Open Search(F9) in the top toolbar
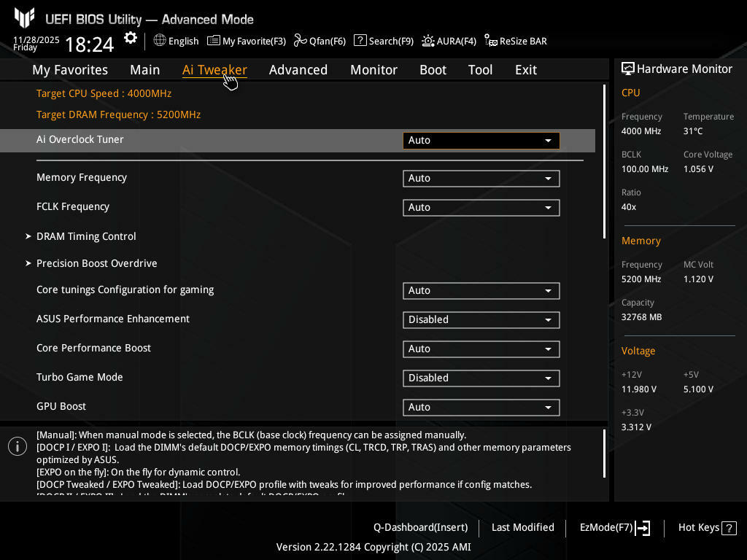747x560 pixels. coord(384,41)
